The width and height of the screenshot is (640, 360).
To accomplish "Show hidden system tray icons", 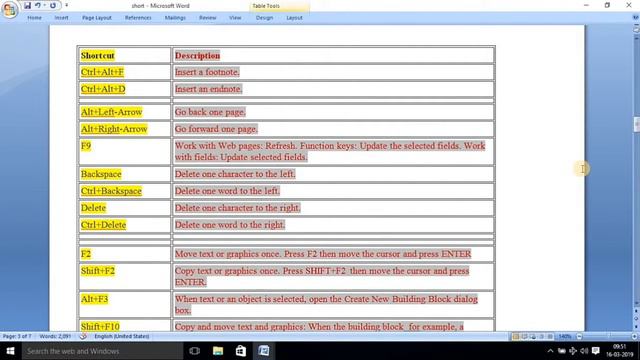I will point(550,351).
